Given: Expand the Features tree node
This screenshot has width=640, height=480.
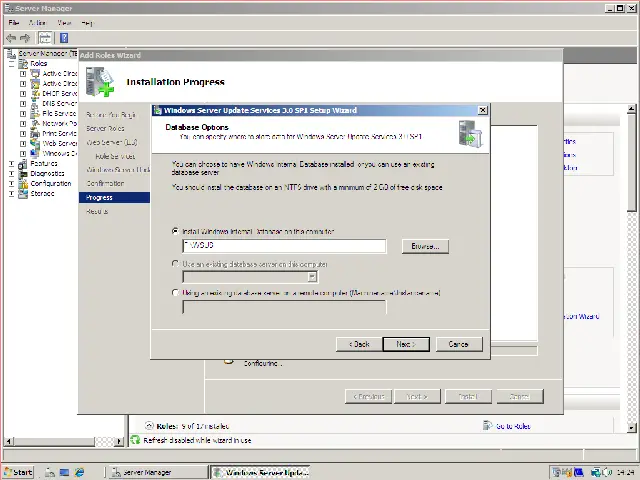Looking at the screenshot, I should tap(11, 164).
